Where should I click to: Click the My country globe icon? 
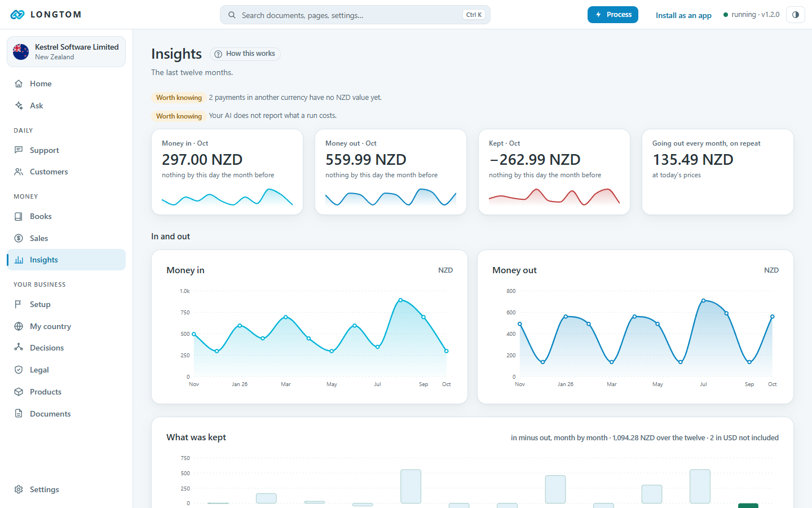(x=19, y=326)
